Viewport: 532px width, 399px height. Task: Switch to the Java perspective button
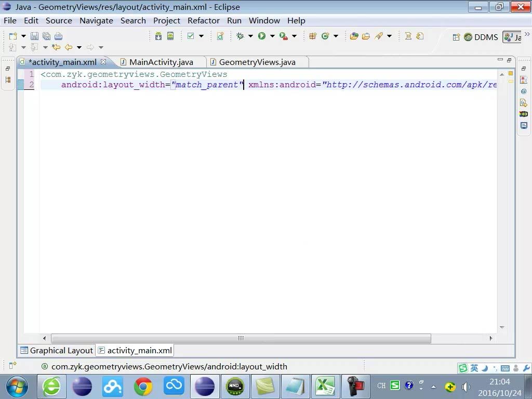click(513, 37)
